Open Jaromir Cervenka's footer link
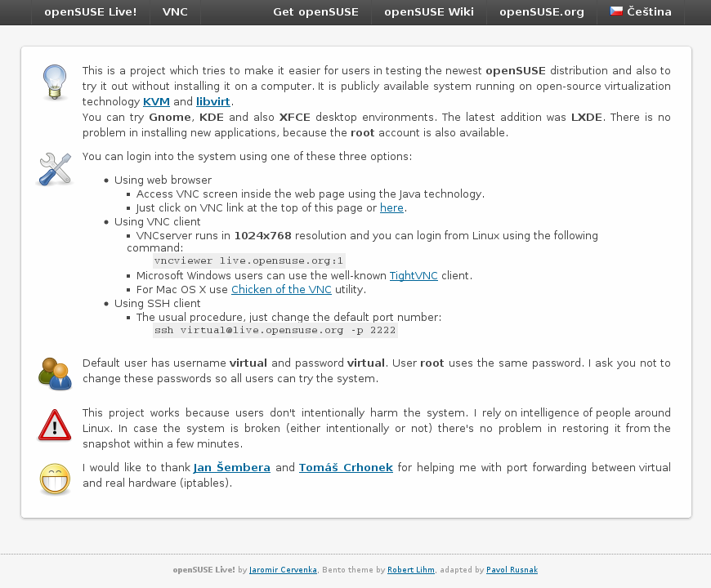Screen dimensions: 711x588 283,570
